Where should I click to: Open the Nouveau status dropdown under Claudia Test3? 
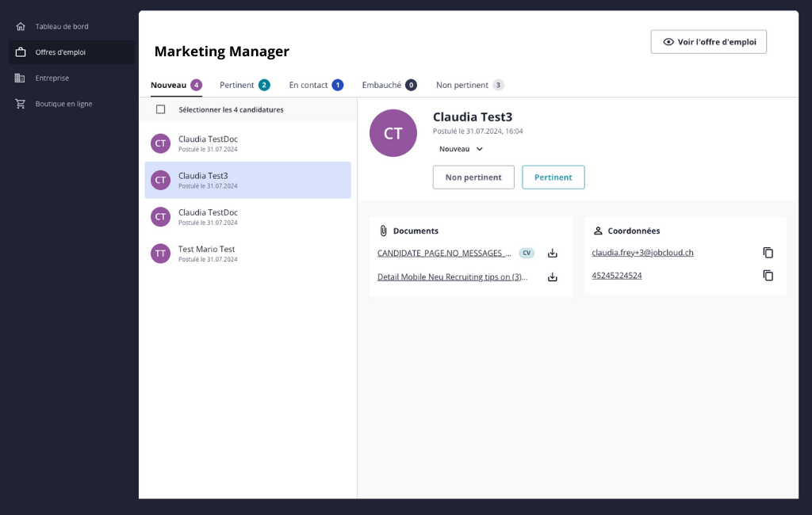tap(462, 149)
